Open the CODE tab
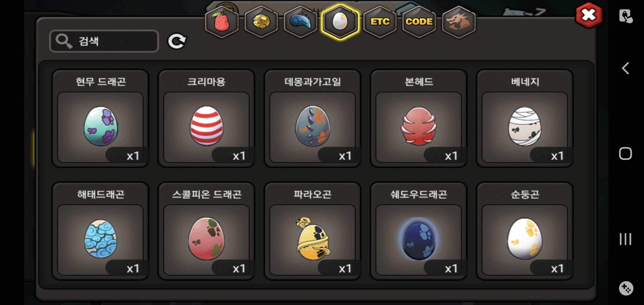Image resolution: width=644 pixels, height=305 pixels. coord(419,22)
